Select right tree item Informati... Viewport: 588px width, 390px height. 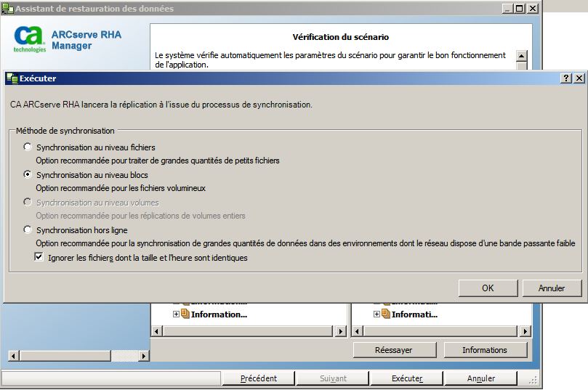[x=414, y=314]
